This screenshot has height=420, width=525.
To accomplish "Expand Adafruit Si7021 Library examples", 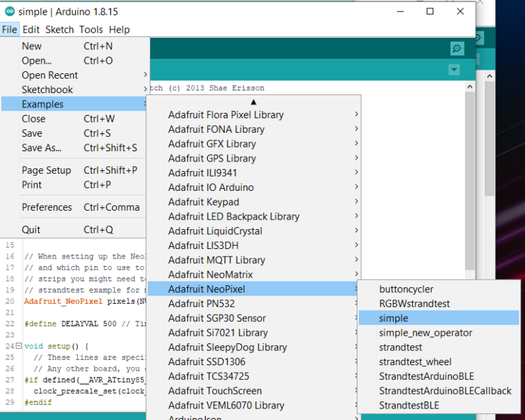I will [254, 332].
